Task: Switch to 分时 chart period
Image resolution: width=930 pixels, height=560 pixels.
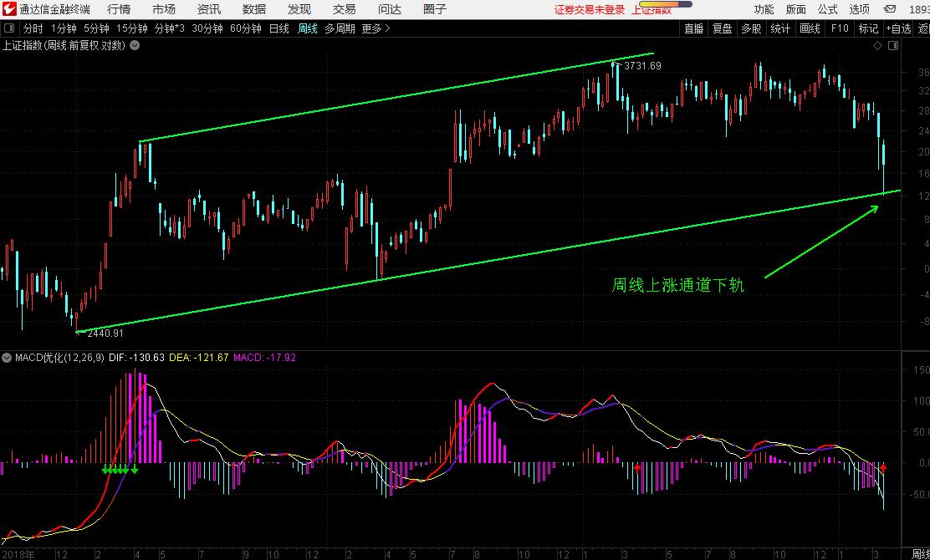Action: point(33,28)
